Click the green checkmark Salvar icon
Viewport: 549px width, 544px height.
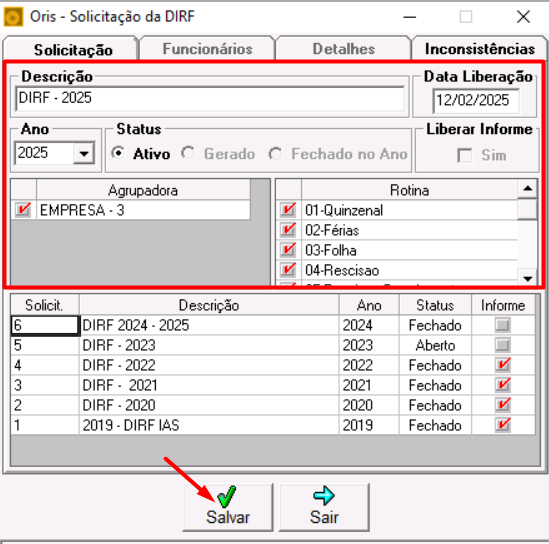[x=227, y=496]
